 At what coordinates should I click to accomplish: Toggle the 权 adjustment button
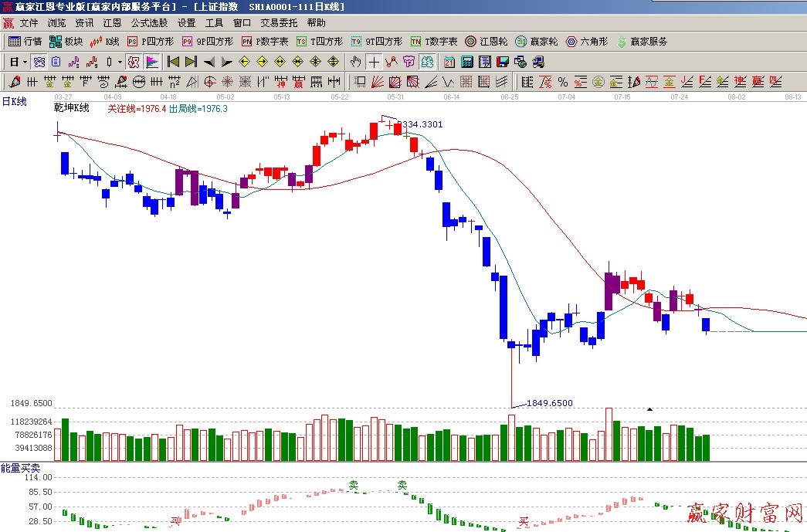[x=132, y=62]
